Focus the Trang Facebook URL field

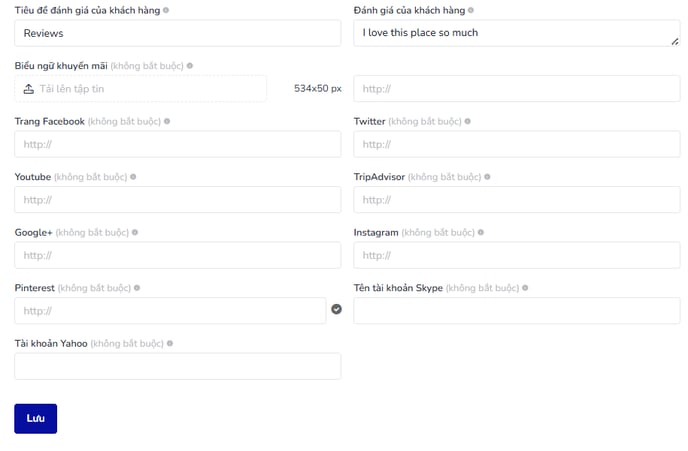point(178,144)
